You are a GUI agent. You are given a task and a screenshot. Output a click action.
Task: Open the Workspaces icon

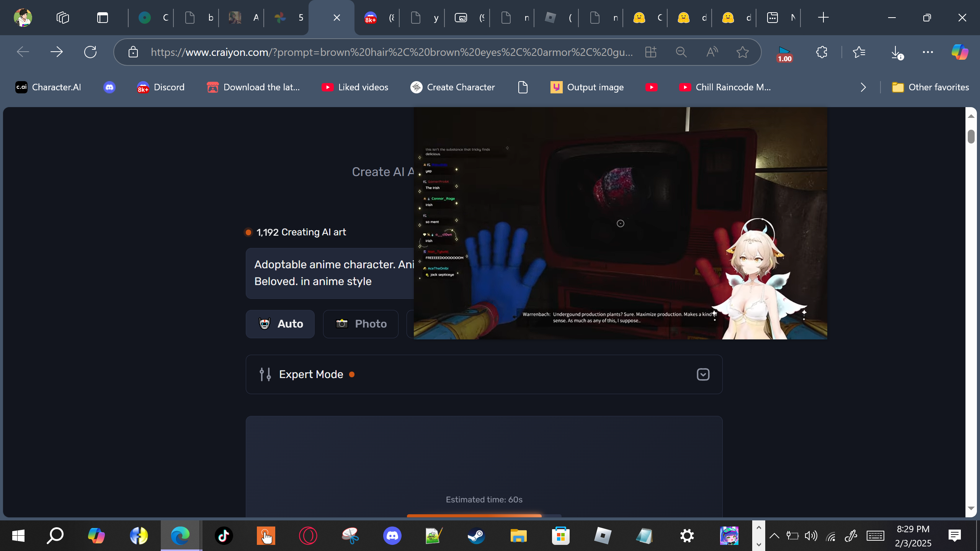tap(63, 18)
